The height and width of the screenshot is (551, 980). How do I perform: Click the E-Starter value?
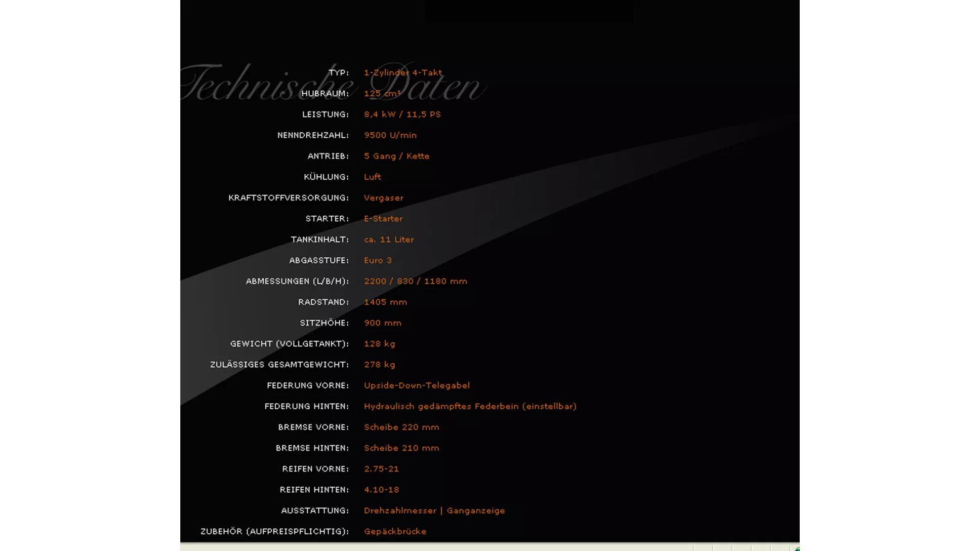[x=383, y=219]
